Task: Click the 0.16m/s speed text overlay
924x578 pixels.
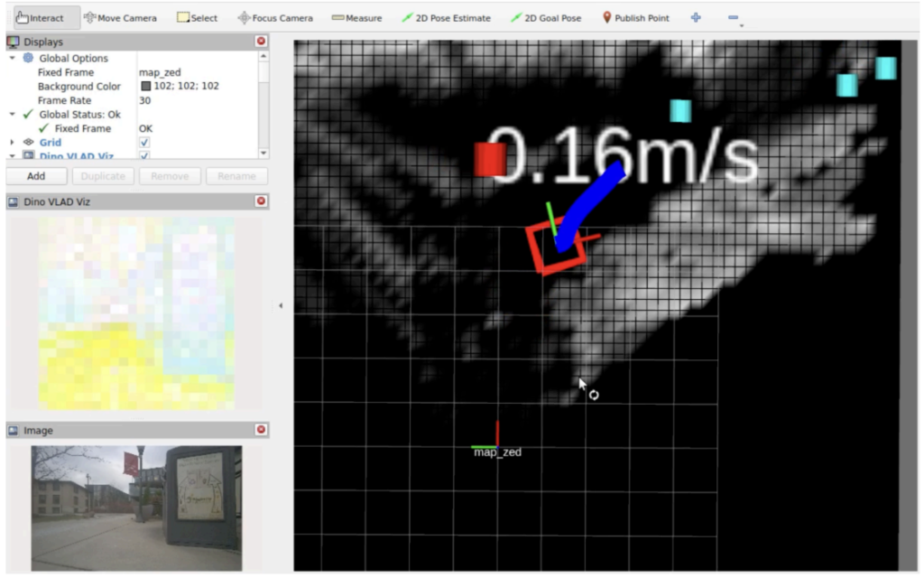Action: tap(624, 155)
